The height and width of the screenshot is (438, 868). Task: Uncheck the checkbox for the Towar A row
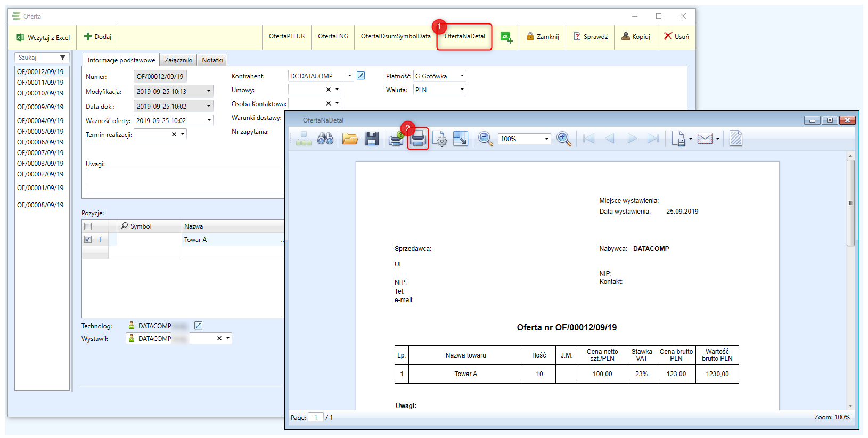click(x=88, y=239)
